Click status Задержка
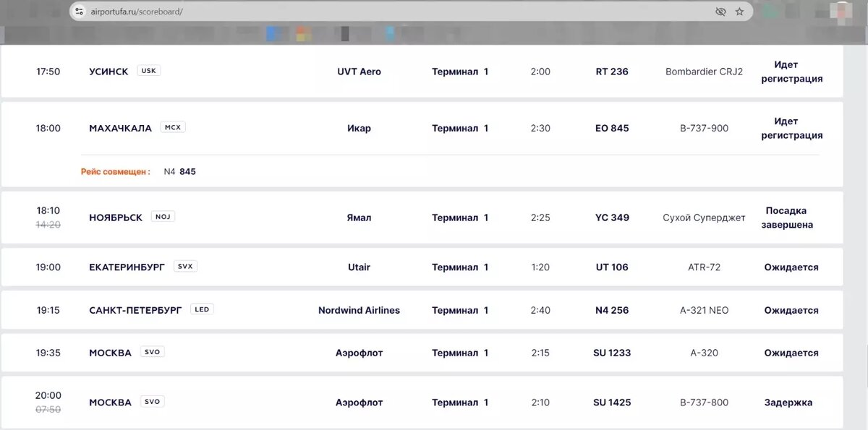This screenshot has width=868, height=430. click(788, 403)
